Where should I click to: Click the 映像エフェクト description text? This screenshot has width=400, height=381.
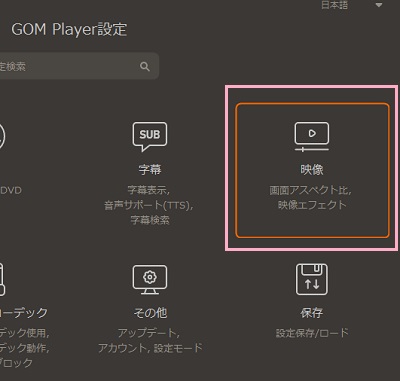(312, 205)
